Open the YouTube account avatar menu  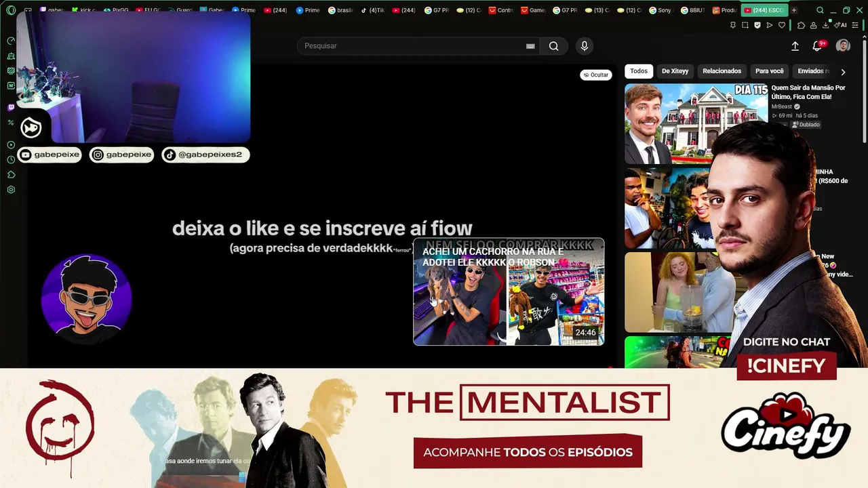(843, 45)
